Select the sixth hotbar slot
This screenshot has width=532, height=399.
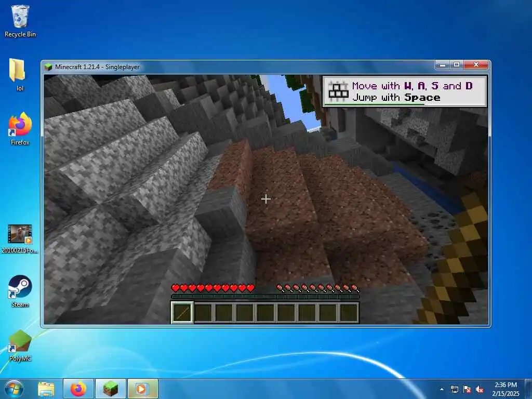click(286, 312)
